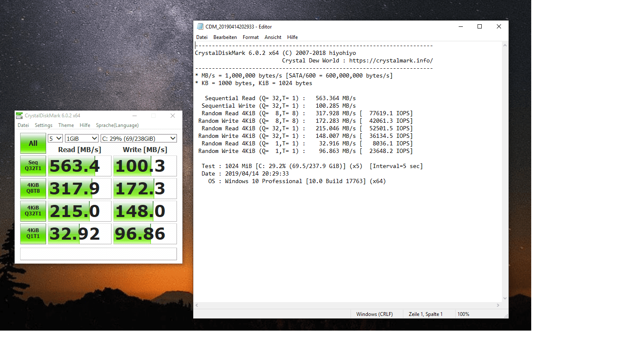
Task: Open the Editor Format menu
Action: pos(251,37)
